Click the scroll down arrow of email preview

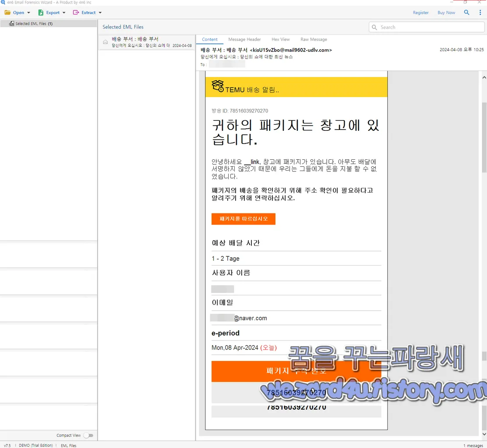click(x=484, y=434)
